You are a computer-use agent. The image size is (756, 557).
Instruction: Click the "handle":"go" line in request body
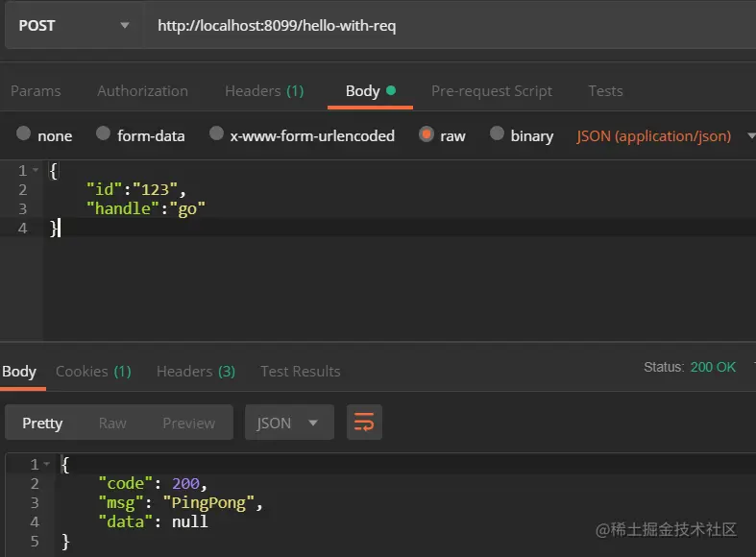[x=146, y=208]
